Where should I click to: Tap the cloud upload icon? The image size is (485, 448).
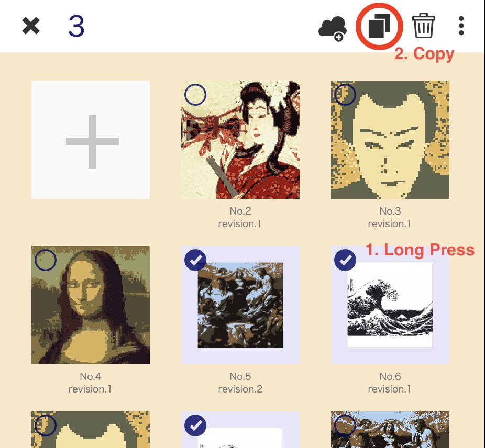pos(333,28)
